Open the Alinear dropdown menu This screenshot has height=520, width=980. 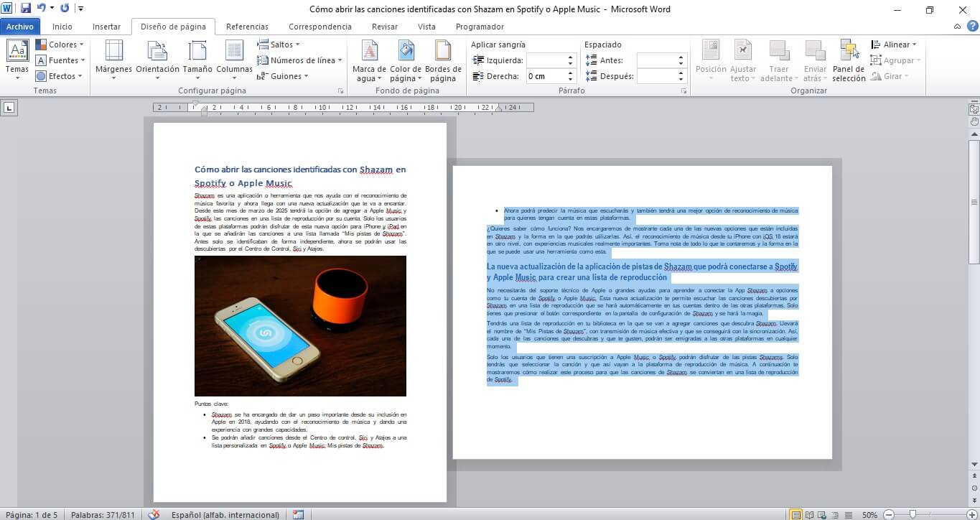(x=895, y=45)
